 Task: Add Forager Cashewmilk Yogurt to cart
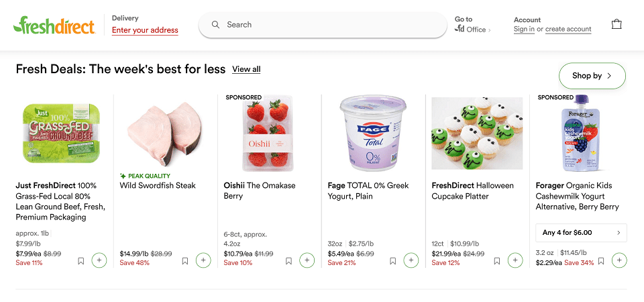(x=619, y=260)
